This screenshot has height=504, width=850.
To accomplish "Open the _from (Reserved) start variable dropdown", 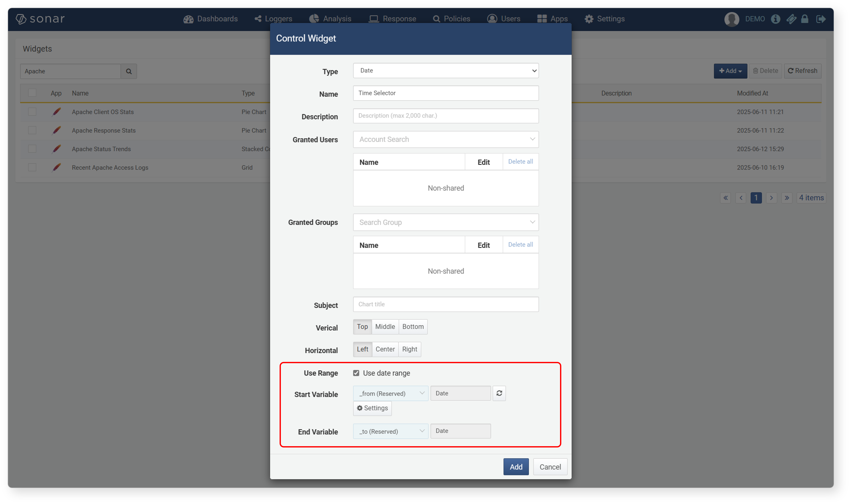I will pos(391,393).
